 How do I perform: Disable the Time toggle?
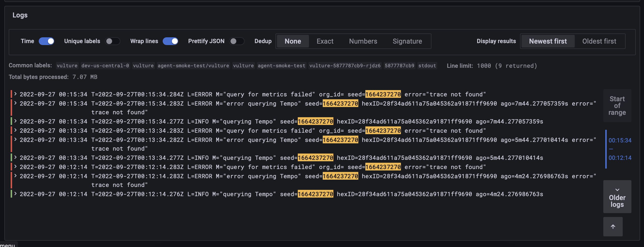(x=46, y=41)
